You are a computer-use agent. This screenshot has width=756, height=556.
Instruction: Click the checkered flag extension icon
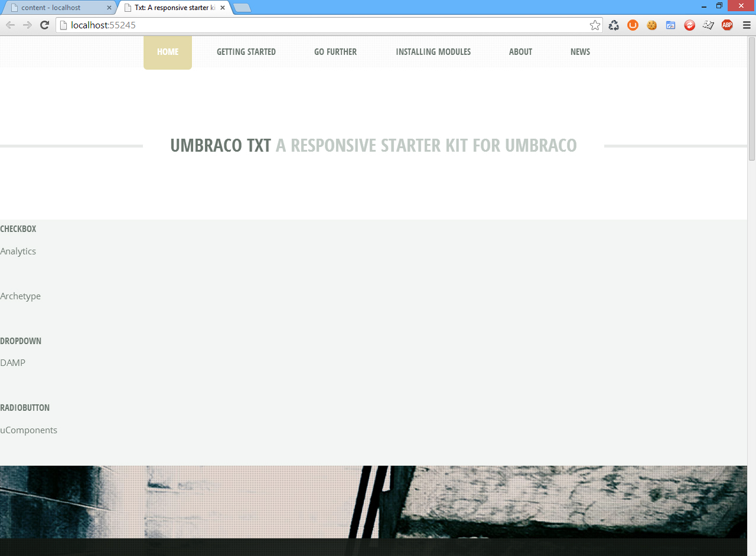[x=708, y=25]
